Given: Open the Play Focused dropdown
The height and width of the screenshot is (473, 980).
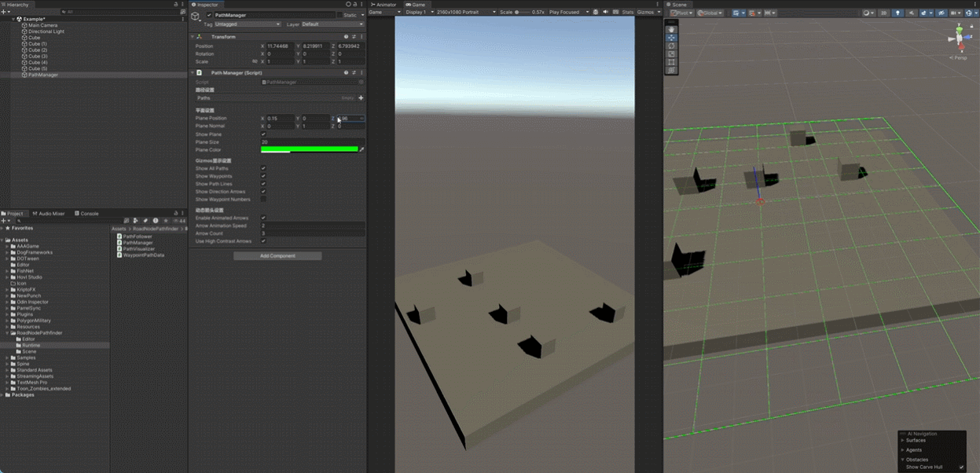Looking at the screenshot, I should click(569, 13).
